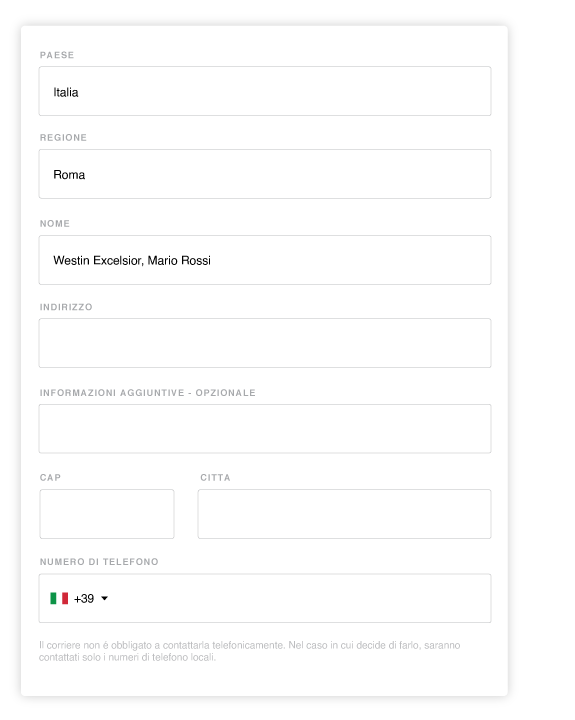Click the INFORMAZIONI AGGIUNTIVE - OPZIONALE label
575x720 pixels.
pyautogui.click(x=147, y=393)
